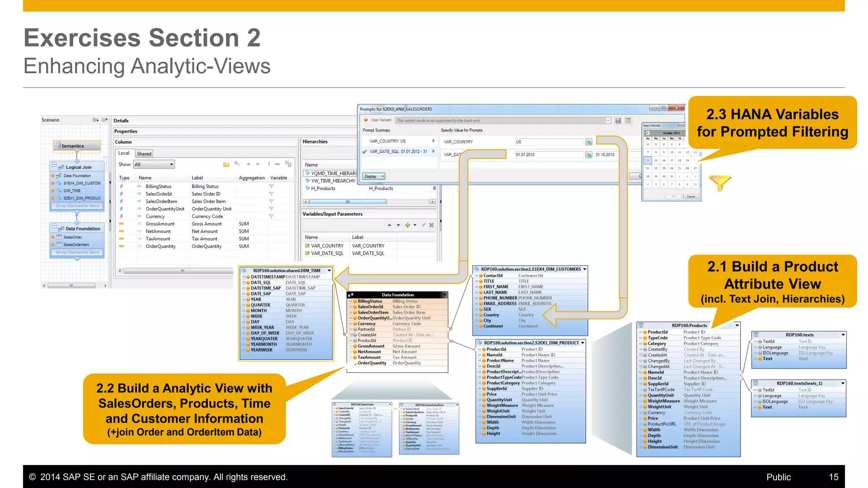Viewport: 868px width, 488px height.
Task: Click OK in the Select Member calendar
Action: coord(673,197)
